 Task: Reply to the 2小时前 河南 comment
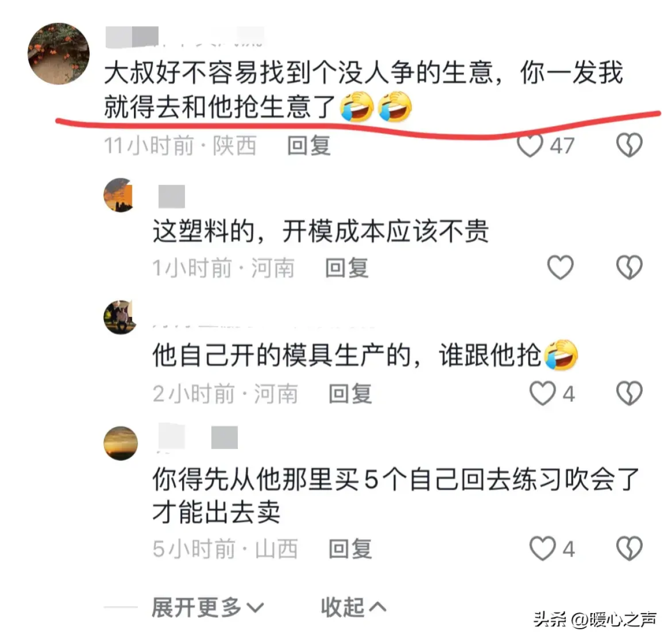(350, 394)
